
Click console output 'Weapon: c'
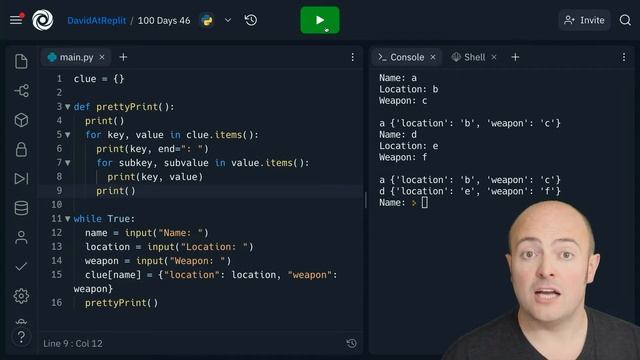click(403, 101)
